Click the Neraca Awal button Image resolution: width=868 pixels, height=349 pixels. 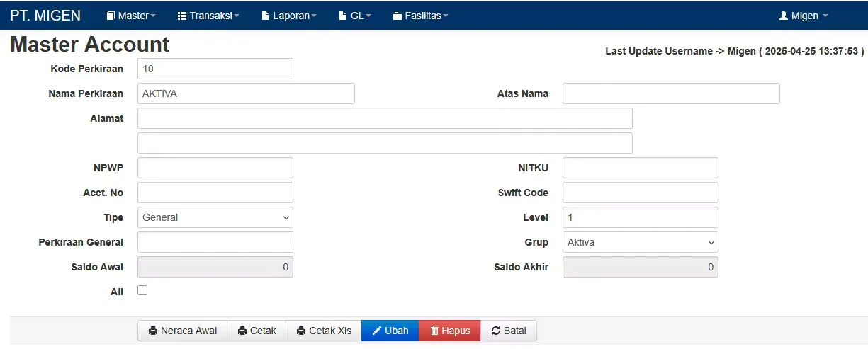pyautogui.click(x=182, y=331)
